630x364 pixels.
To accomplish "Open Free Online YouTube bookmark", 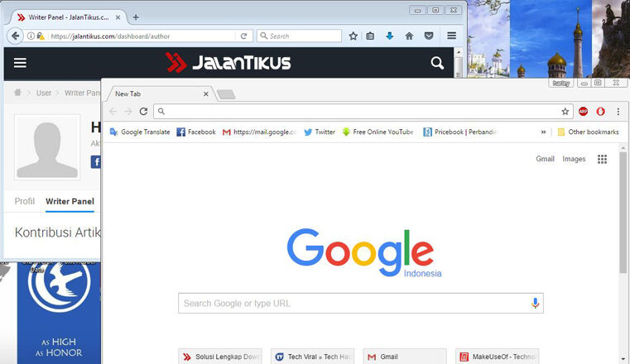I will pos(378,132).
